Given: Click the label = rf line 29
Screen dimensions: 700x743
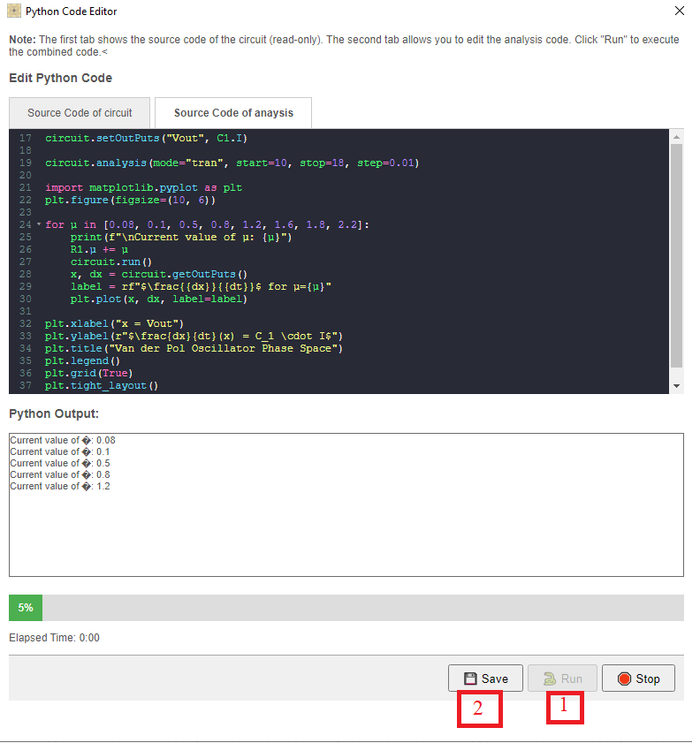Looking at the screenshot, I should 201,286.
